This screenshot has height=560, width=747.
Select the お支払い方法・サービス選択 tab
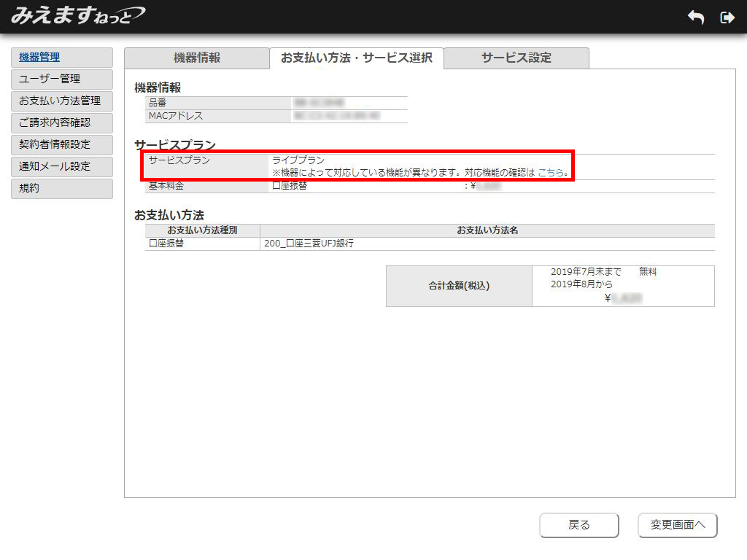[356, 58]
